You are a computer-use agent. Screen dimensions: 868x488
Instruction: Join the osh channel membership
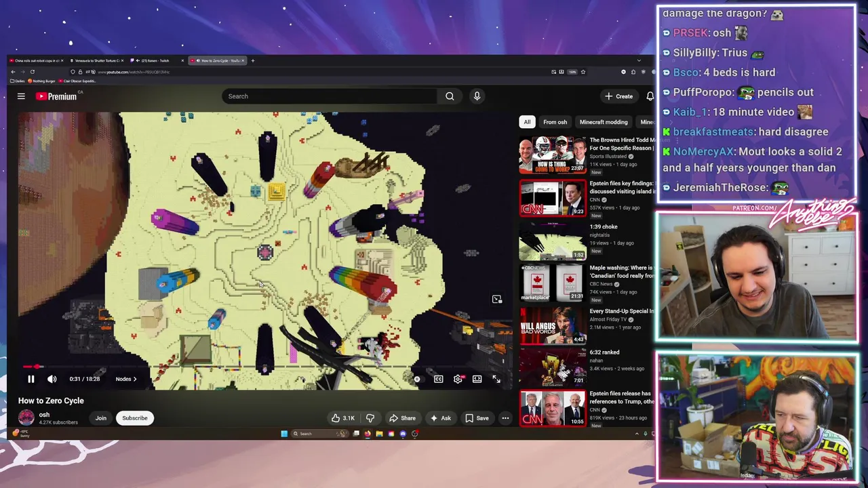pyautogui.click(x=100, y=418)
